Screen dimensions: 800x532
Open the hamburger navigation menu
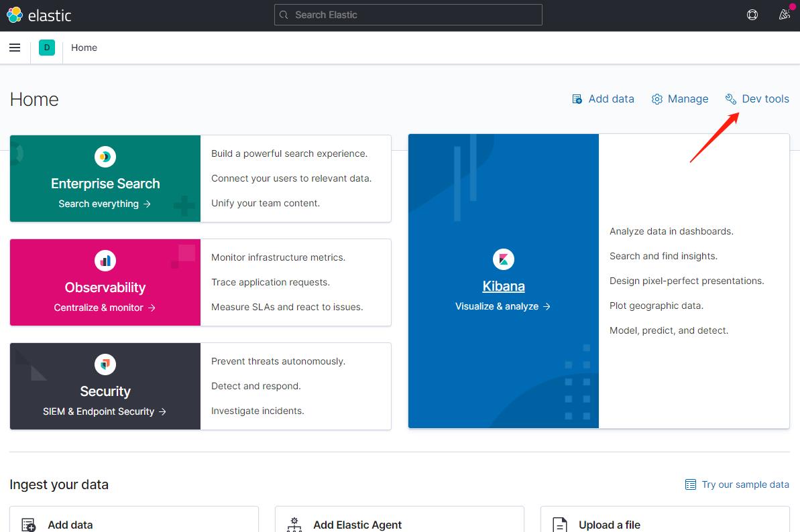click(15, 48)
